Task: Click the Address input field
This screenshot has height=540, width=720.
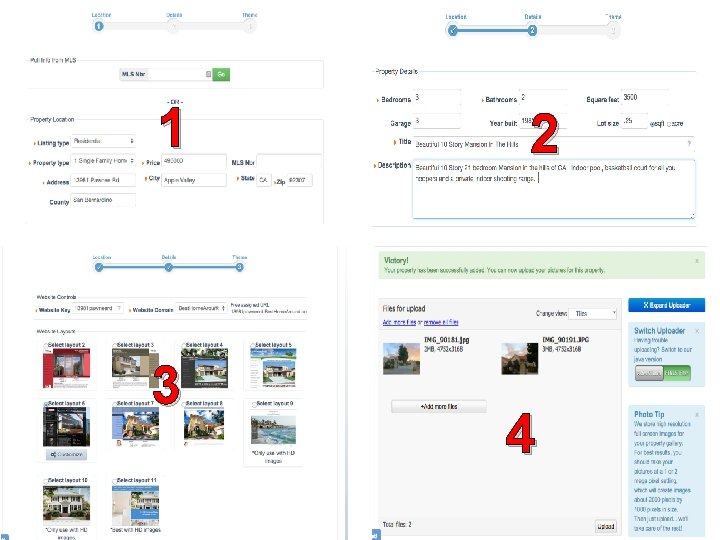Action: click(x=103, y=180)
